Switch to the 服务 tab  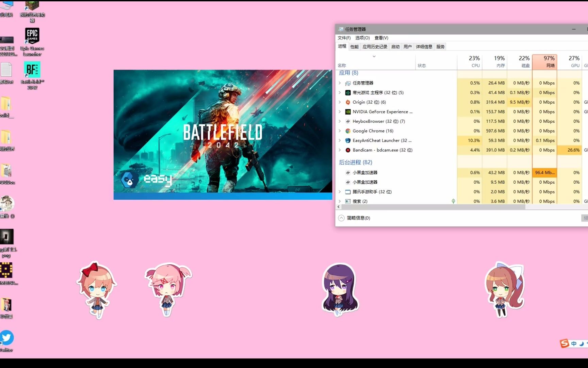pos(440,47)
